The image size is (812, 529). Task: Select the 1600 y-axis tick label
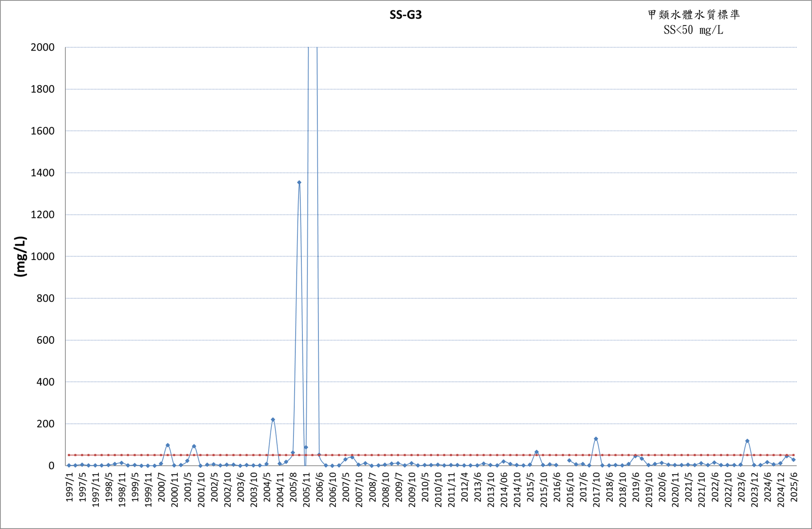43,131
